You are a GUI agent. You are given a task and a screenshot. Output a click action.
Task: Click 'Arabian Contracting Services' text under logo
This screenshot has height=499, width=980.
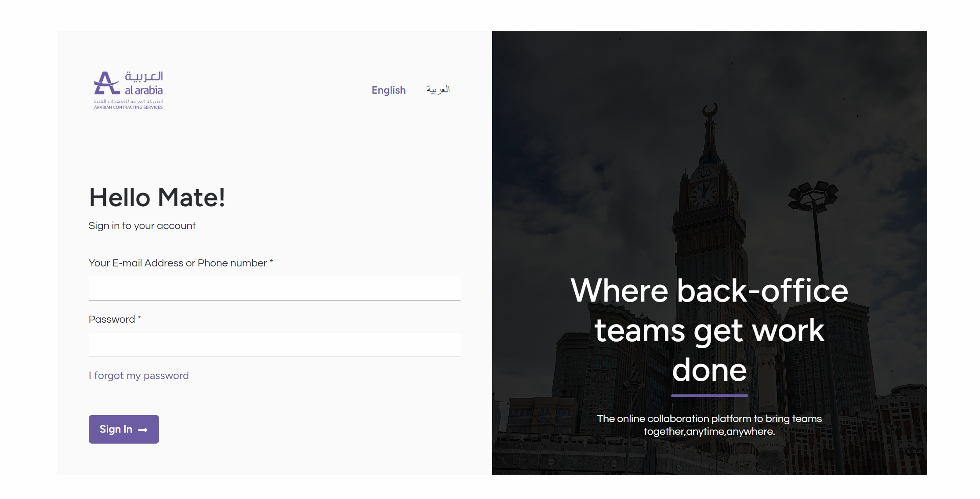[128, 107]
